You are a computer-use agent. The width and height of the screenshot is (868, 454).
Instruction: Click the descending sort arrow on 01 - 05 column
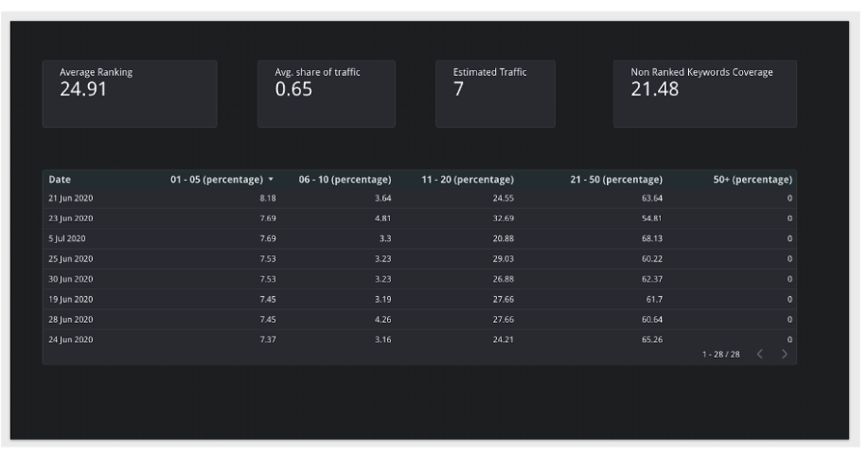pyautogui.click(x=271, y=180)
